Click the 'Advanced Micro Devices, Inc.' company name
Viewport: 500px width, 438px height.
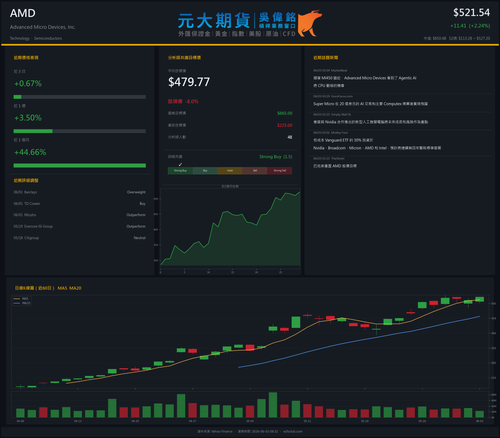pyautogui.click(x=43, y=27)
